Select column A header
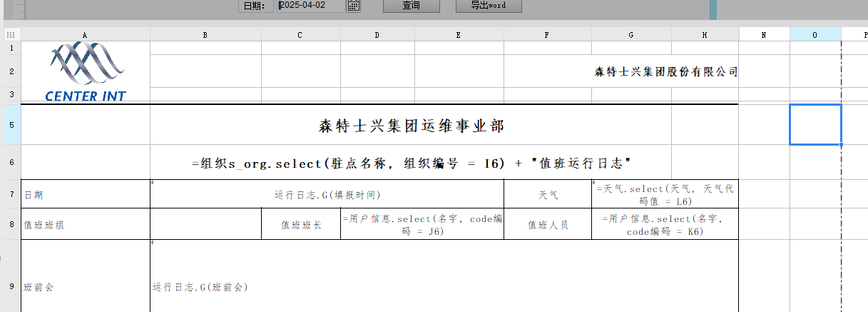This screenshot has height=312, width=868. [86, 34]
